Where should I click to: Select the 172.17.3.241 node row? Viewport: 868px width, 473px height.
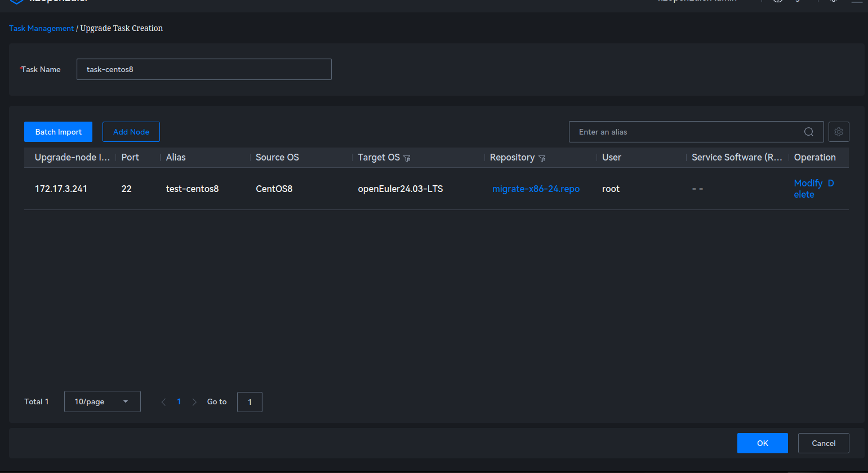tap(61, 189)
